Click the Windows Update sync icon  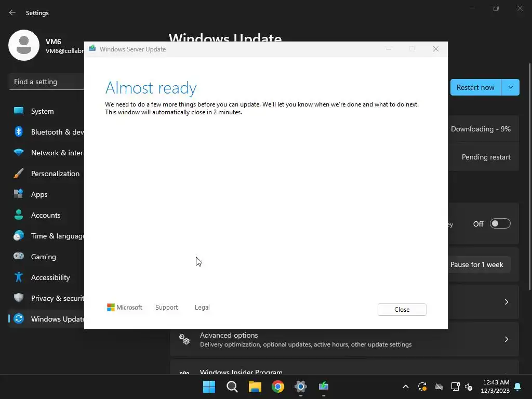(x=19, y=318)
